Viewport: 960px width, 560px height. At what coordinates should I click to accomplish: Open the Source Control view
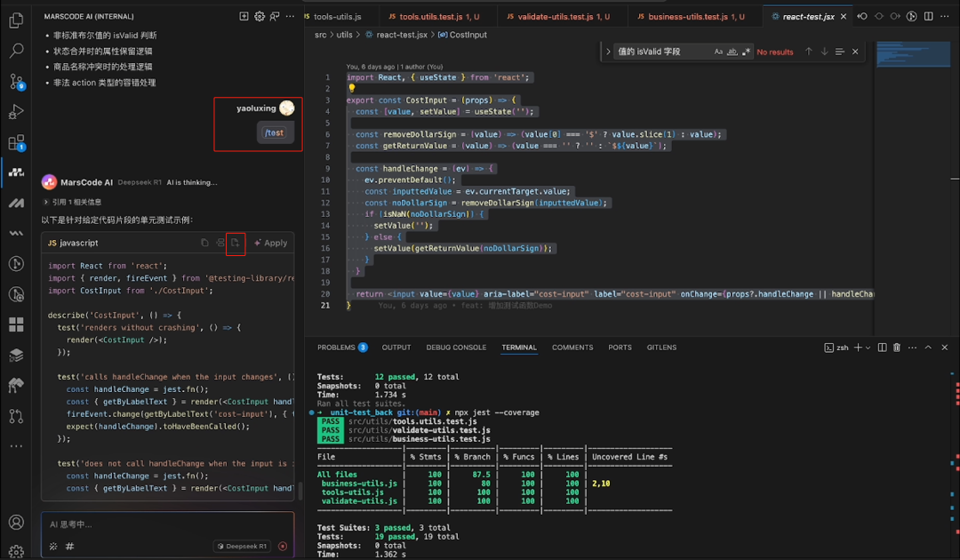pyautogui.click(x=16, y=82)
